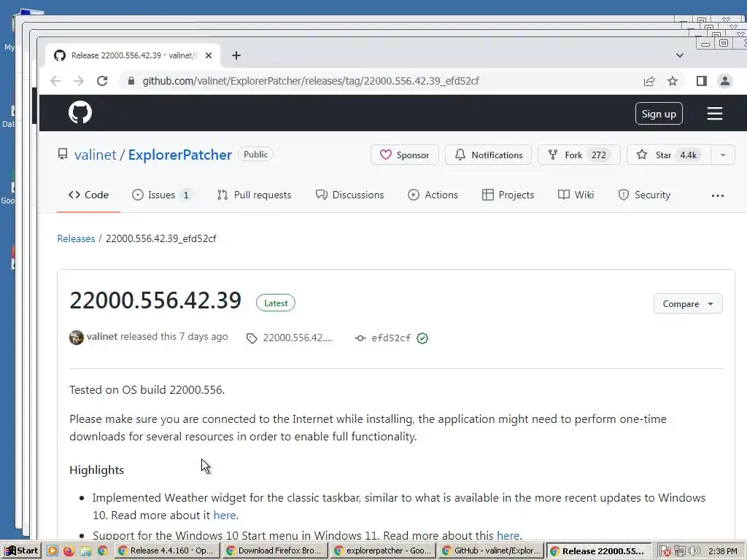Click valinet's avatar image
747x560 pixels.
coord(76,338)
